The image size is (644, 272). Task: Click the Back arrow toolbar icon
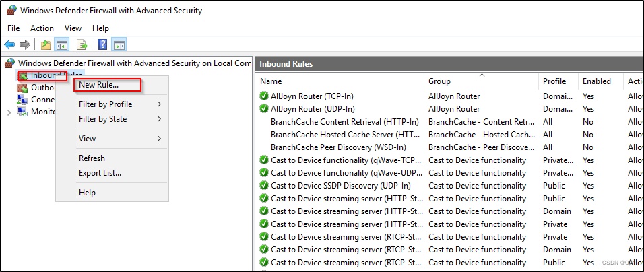(9, 44)
